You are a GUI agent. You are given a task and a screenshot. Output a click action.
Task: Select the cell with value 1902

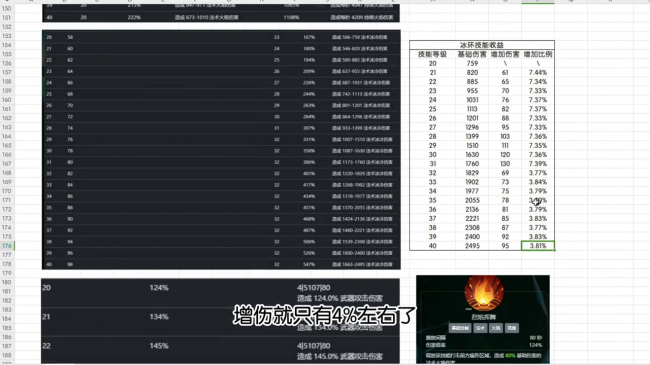coord(472,182)
